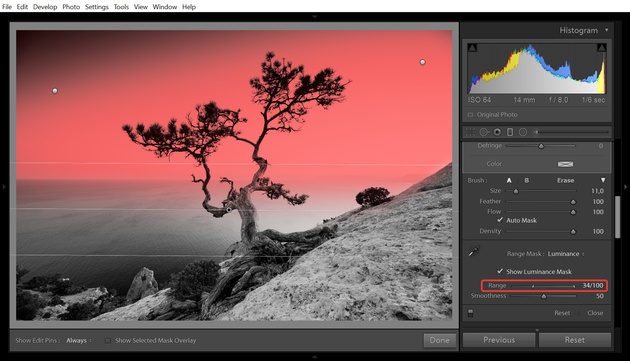Screen dimensions: 630x361
Task: Select the Crop Overlay tool icon
Action: click(470, 132)
